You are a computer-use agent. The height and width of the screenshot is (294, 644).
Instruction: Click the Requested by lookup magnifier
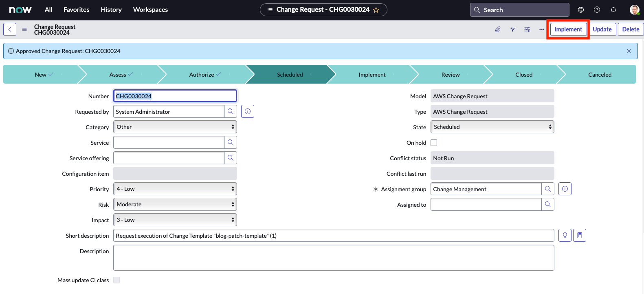[x=231, y=111]
